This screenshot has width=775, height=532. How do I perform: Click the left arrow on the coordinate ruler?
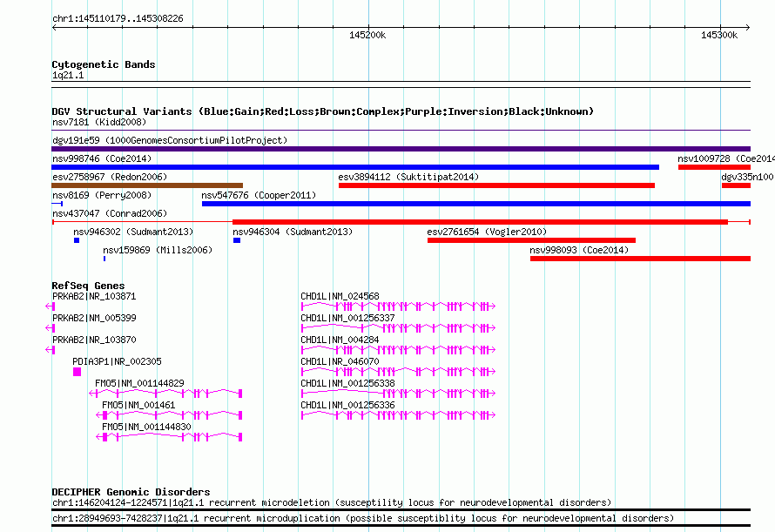click(x=54, y=27)
